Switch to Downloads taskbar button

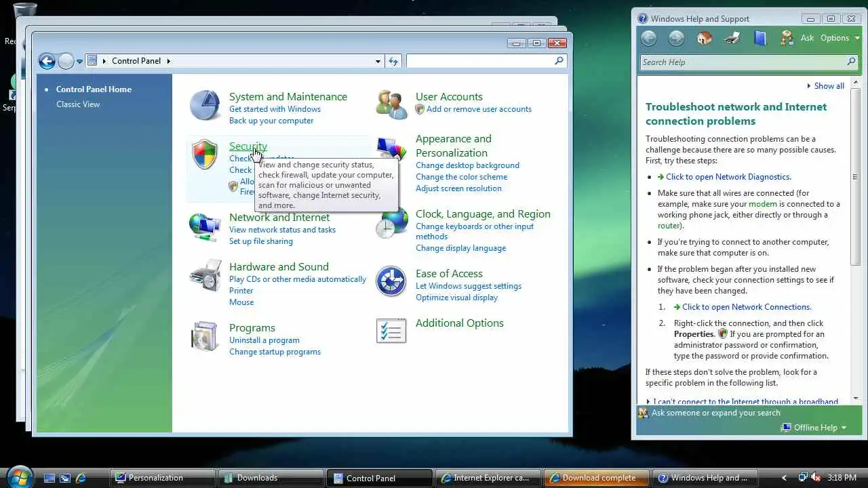[x=271, y=478]
